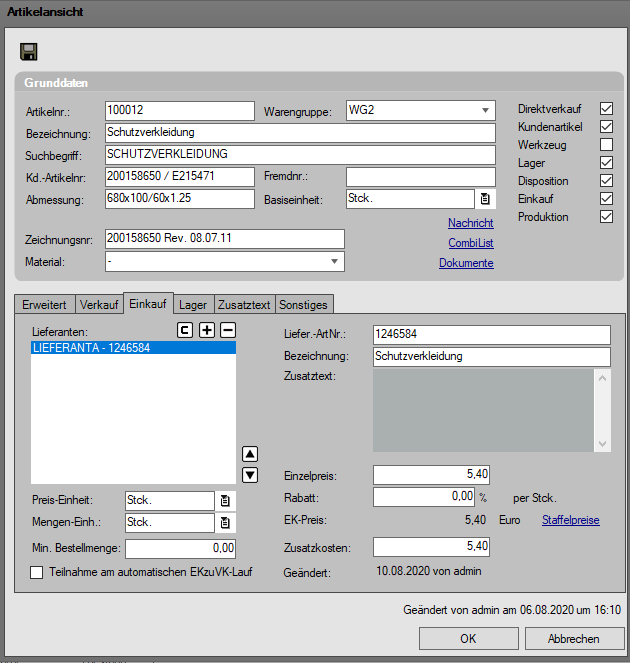Click the Suchbegriff field SCHUTZVERKLEIDUNG
The width and height of the screenshot is (630, 663).
tap(300, 155)
